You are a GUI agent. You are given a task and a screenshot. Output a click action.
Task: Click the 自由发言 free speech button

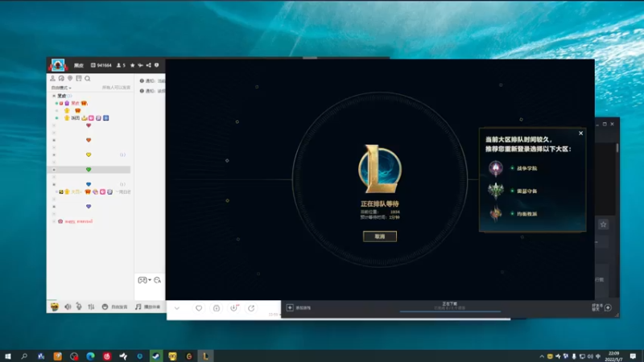[x=114, y=306]
